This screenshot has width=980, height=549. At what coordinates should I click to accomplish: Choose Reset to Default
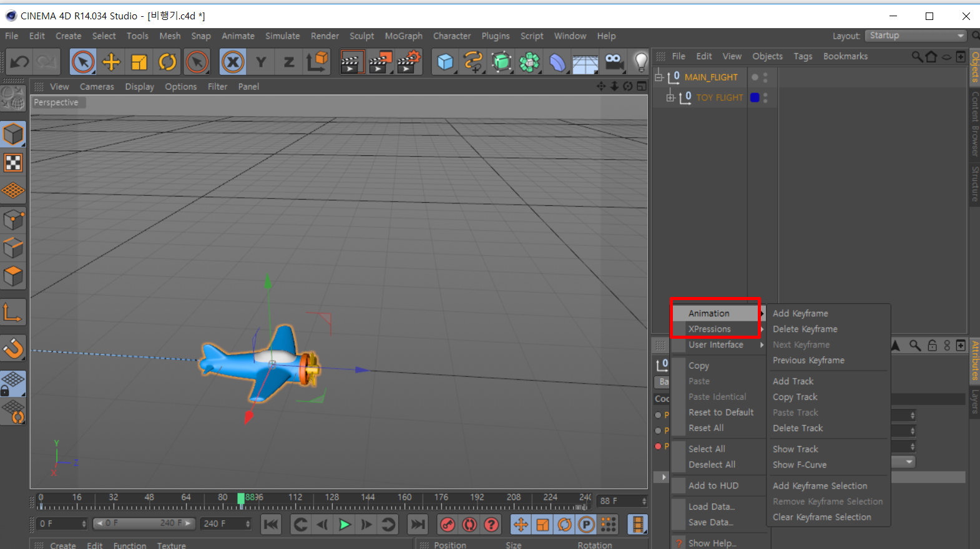tap(721, 412)
